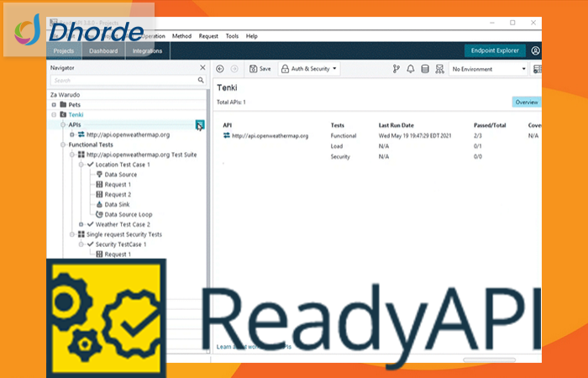
Task: Expand the Weather Test Case 2 node
Action: click(81, 224)
